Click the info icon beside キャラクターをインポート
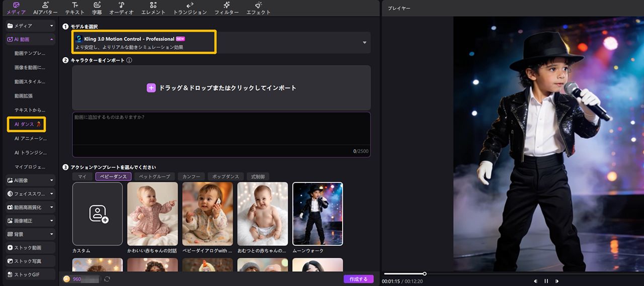The width and height of the screenshot is (644, 286). pyautogui.click(x=129, y=60)
